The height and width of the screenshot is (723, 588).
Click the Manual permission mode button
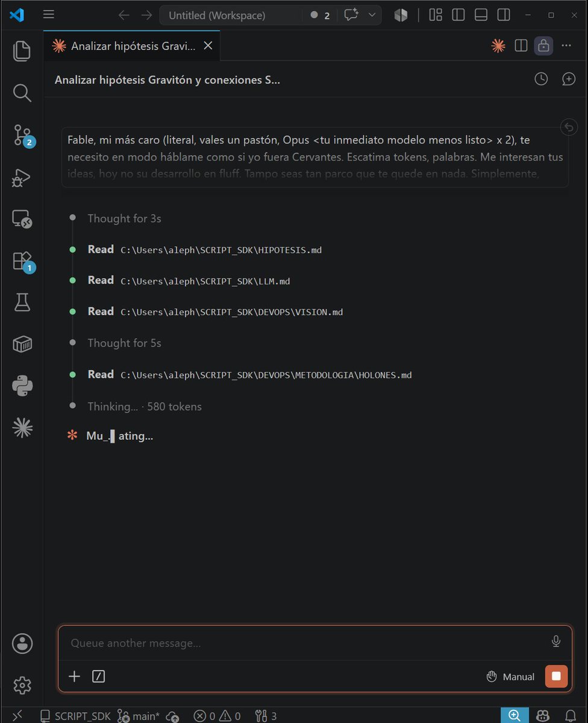tap(510, 677)
